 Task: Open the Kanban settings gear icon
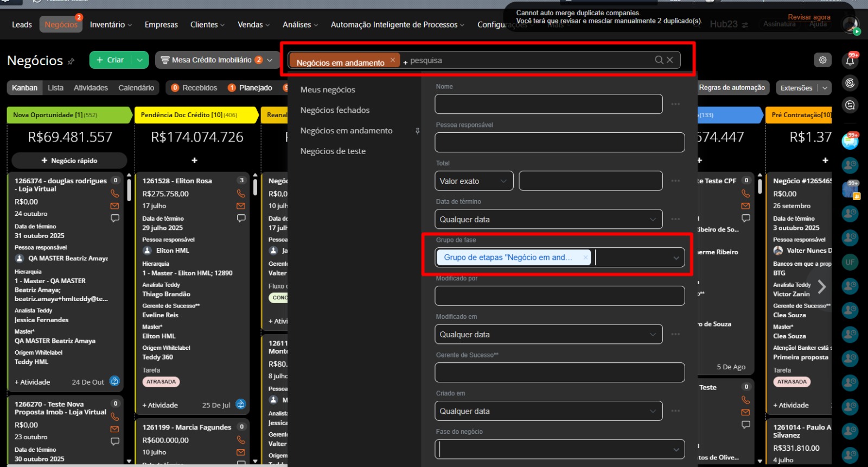coord(822,60)
